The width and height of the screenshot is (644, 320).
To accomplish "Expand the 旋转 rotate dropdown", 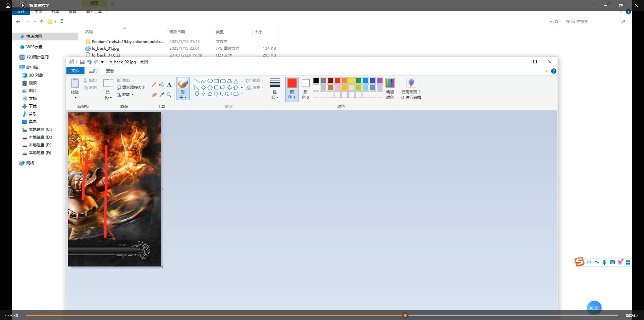I will tap(125, 95).
